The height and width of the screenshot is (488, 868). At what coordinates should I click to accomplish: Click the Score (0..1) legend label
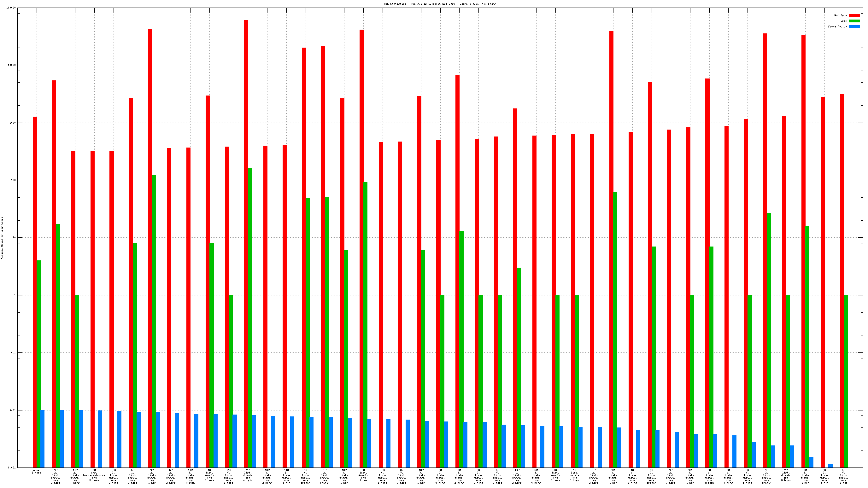(x=837, y=26)
